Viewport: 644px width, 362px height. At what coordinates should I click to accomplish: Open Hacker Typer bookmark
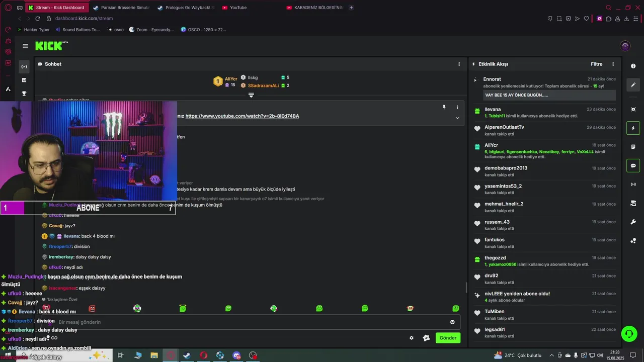coord(33,30)
